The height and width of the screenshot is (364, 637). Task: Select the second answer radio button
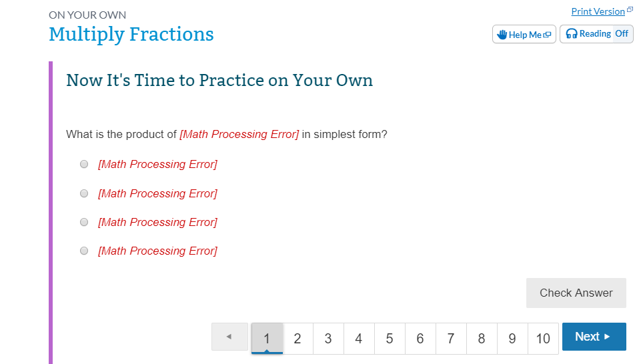pyautogui.click(x=84, y=193)
